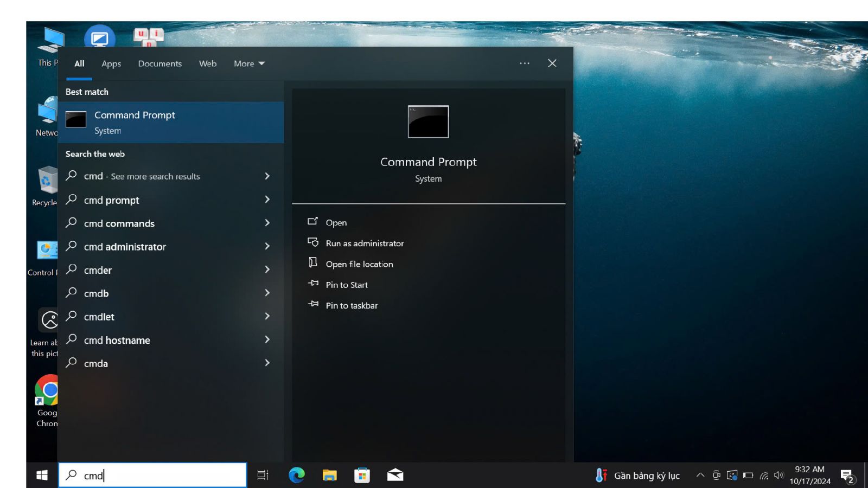Close the search panel with X
The width and height of the screenshot is (868, 488).
point(552,63)
